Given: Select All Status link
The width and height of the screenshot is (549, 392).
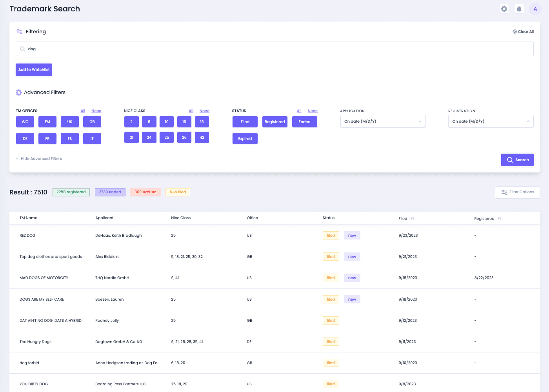Looking at the screenshot, I should pos(299,111).
